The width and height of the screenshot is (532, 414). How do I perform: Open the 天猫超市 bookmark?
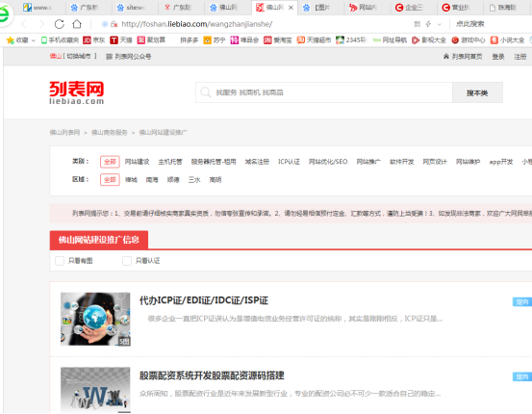tap(314, 40)
